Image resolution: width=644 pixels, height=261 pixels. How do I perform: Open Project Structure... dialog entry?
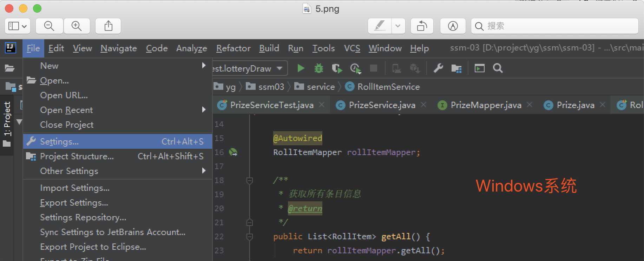pyautogui.click(x=118, y=156)
